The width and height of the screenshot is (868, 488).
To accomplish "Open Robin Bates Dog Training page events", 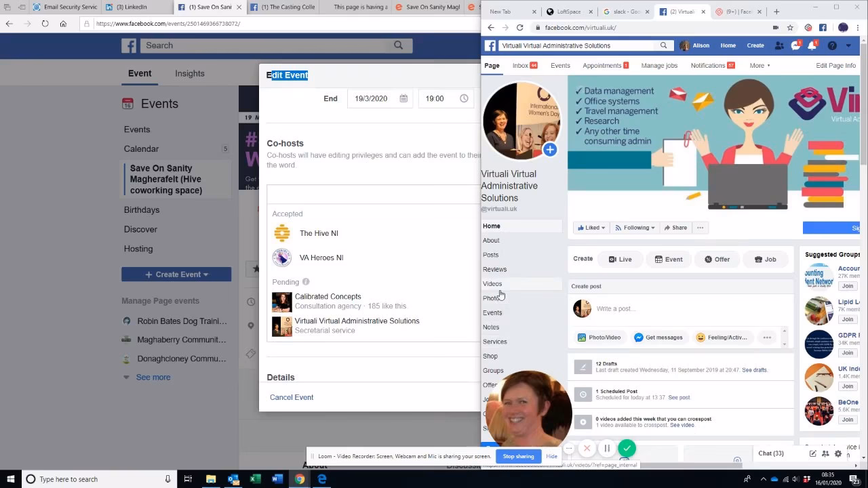I will [182, 321].
